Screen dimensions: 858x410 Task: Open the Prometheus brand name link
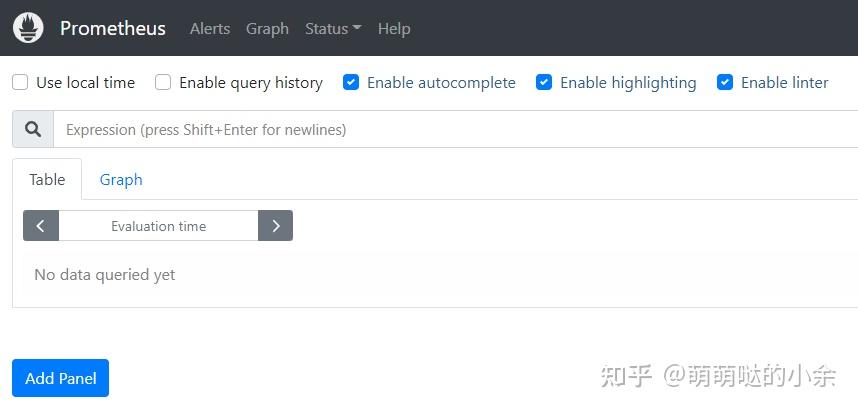tap(113, 28)
